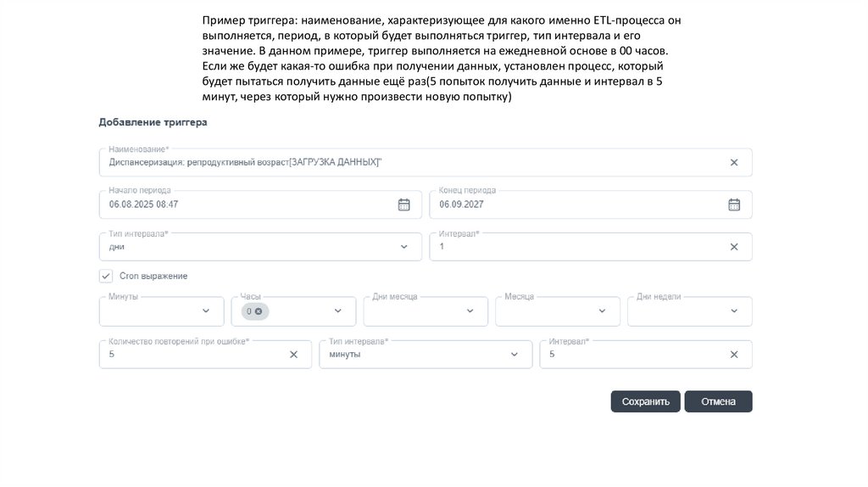This screenshot has width=868, height=487.
Task: Expand the Дни недели dropdown
Action: (x=734, y=311)
